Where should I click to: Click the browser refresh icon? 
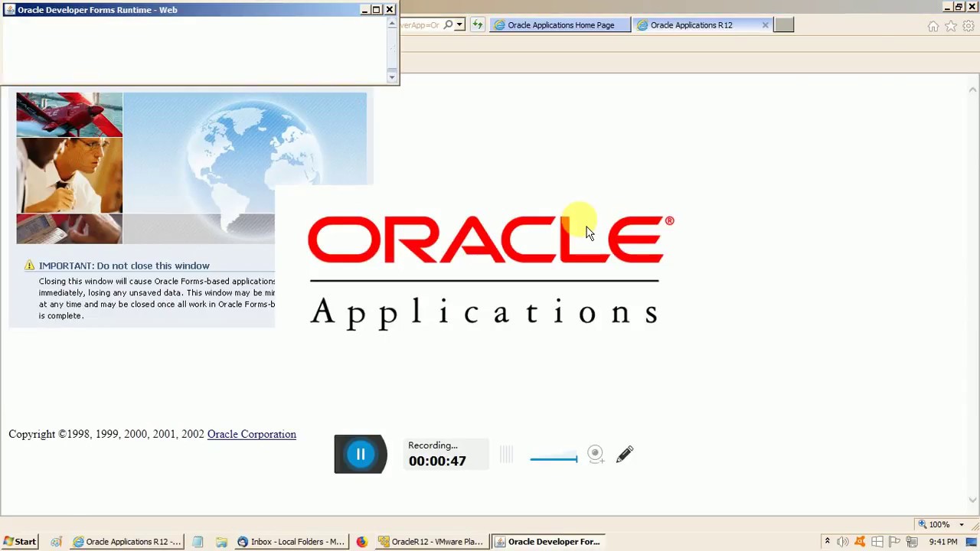[x=478, y=25]
